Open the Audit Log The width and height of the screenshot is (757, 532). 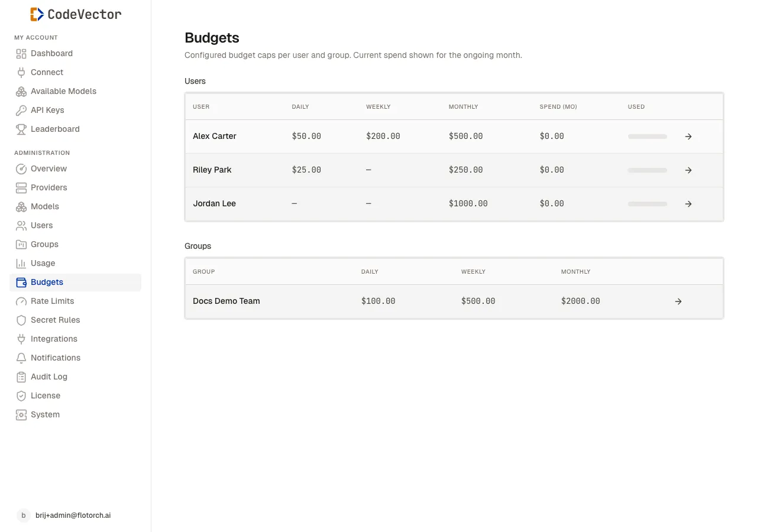pos(76,377)
